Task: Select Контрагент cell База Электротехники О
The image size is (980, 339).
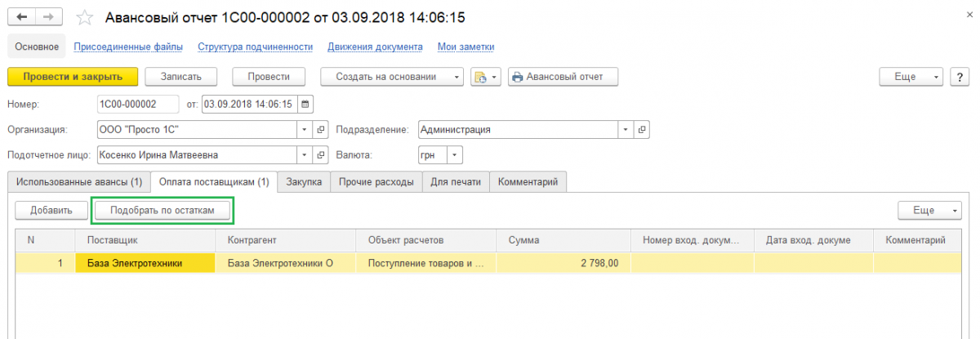Action: click(x=286, y=263)
